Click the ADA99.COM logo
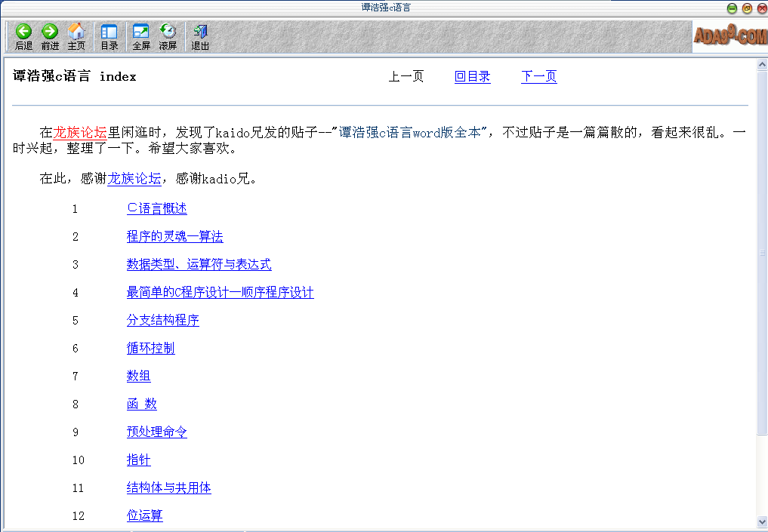Image resolution: width=768 pixels, height=532 pixels. (x=729, y=35)
